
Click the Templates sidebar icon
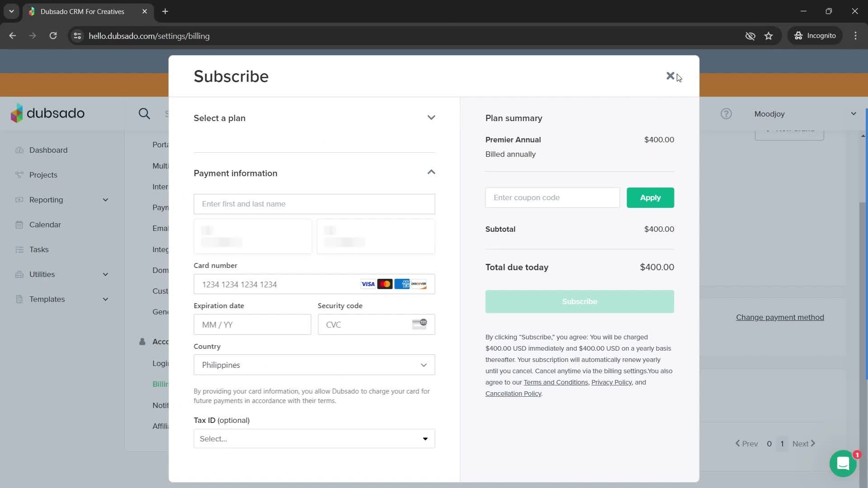click(19, 299)
